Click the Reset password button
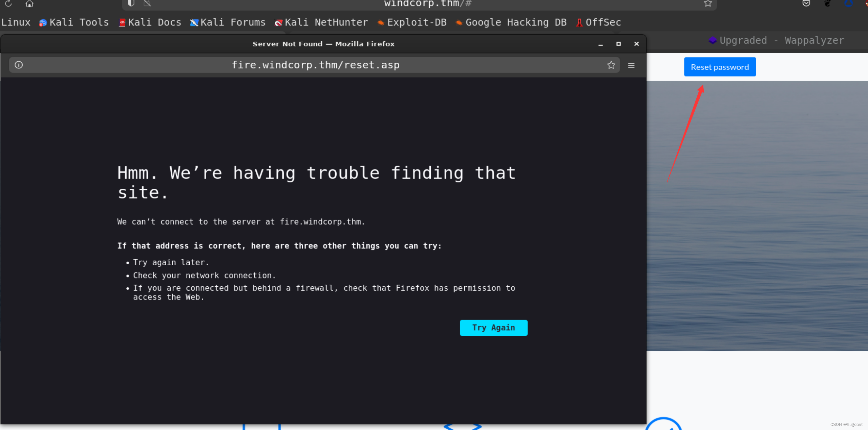This screenshot has height=430, width=868. (x=720, y=67)
